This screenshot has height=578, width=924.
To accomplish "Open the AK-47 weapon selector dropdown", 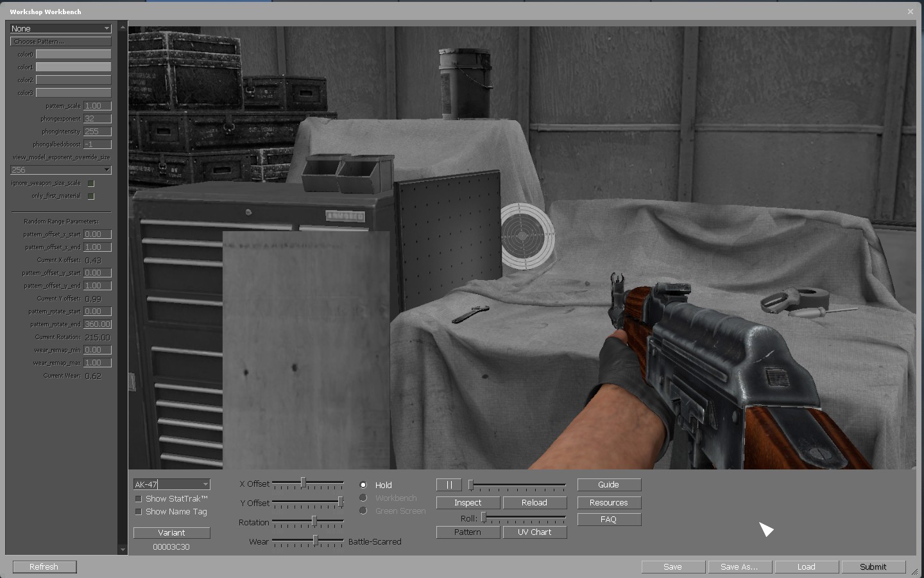I will pyautogui.click(x=171, y=484).
